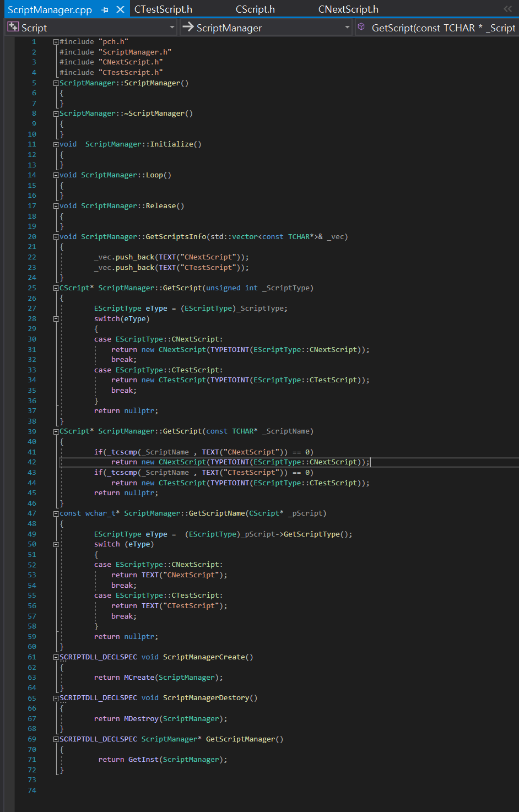Click ScriptManagerDestory function name

tap(206, 698)
